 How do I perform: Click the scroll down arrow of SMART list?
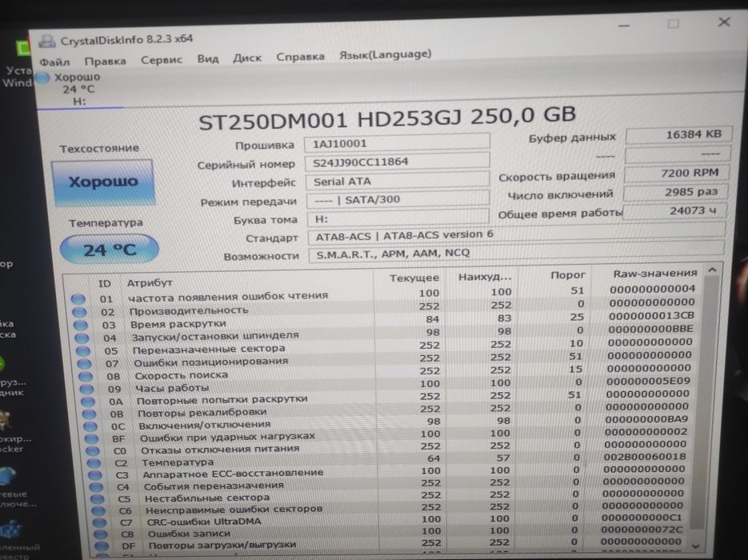click(x=695, y=546)
